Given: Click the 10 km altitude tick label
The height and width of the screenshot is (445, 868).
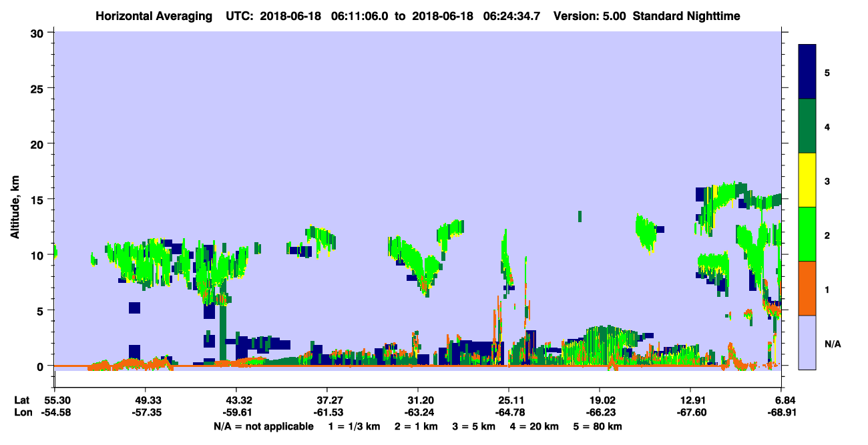Looking at the screenshot, I should tap(39, 255).
